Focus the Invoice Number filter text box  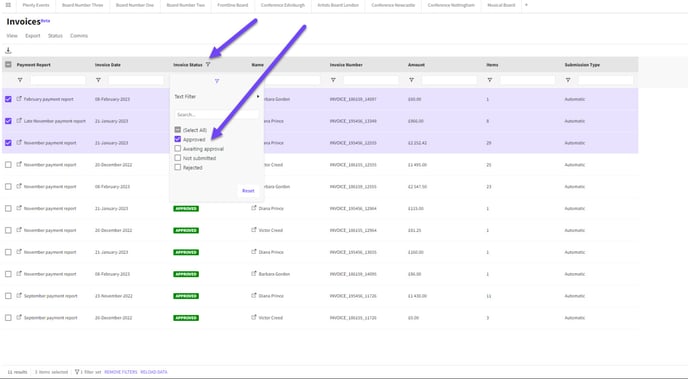(x=371, y=80)
